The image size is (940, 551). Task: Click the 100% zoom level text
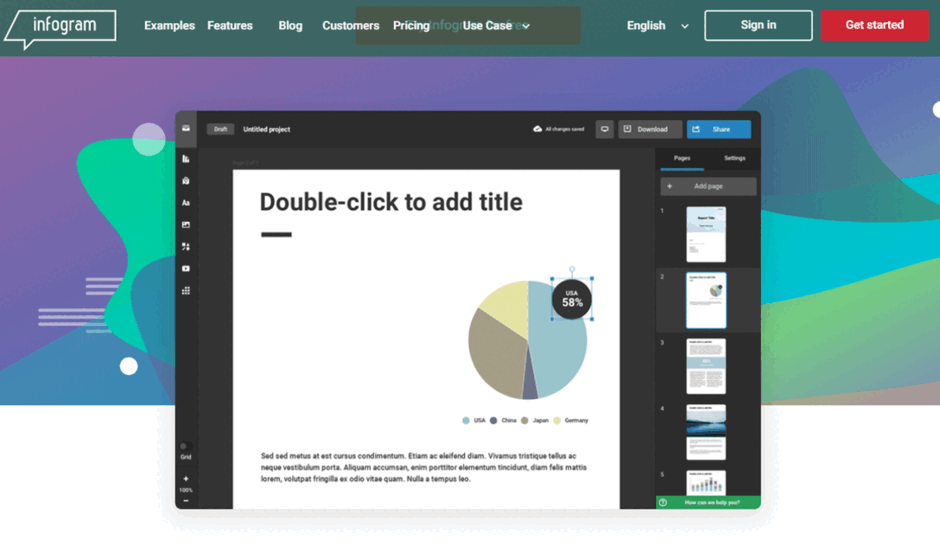click(186, 490)
